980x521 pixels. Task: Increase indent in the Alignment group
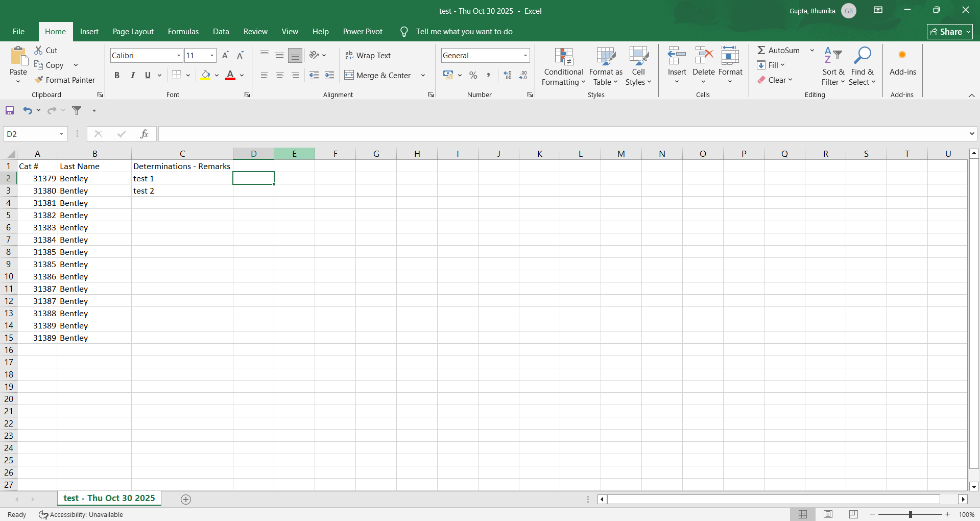coord(329,75)
